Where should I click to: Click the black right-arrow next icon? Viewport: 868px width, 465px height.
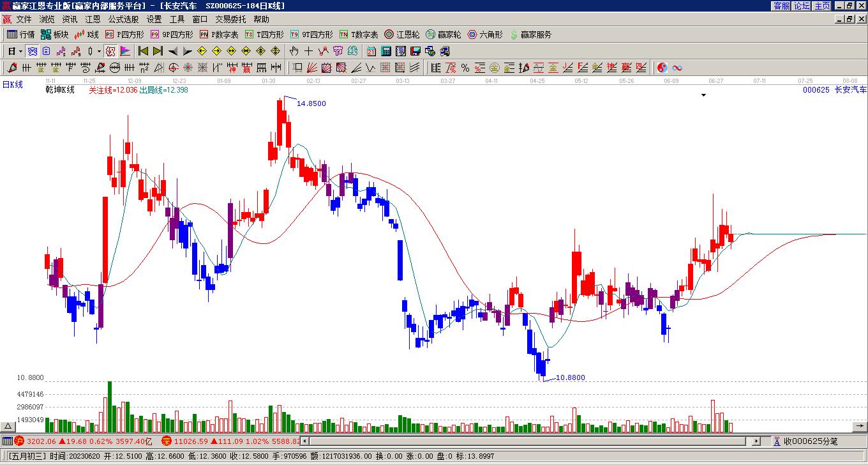pos(187,51)
